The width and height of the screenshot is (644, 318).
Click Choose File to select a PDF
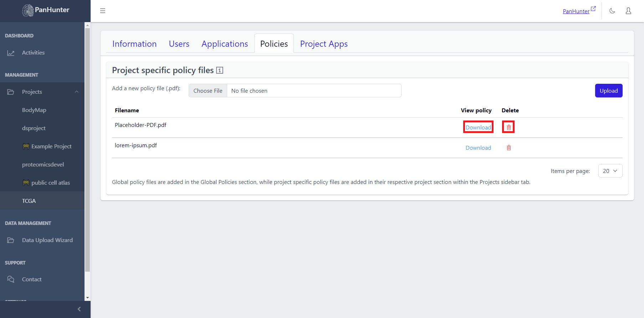pos(208,91)
